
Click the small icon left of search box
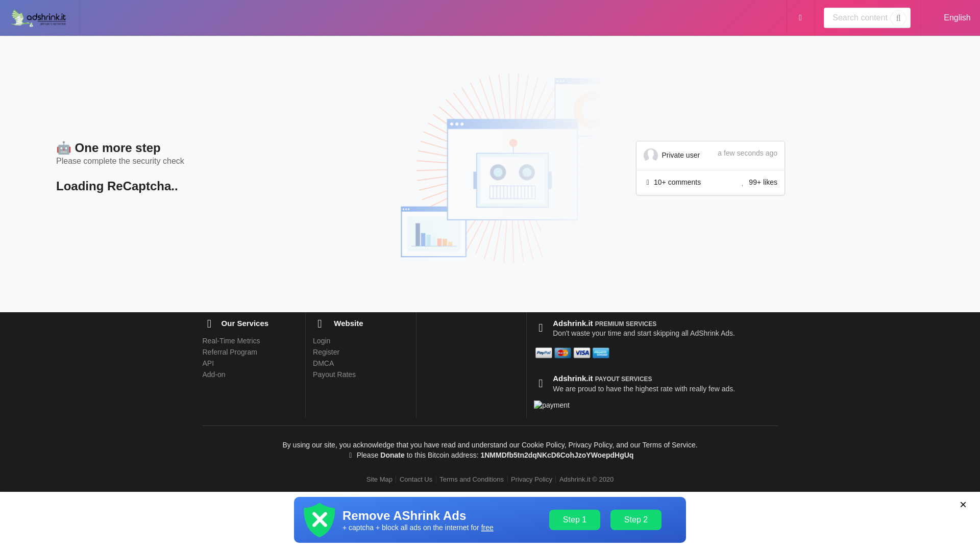[800, 18]
